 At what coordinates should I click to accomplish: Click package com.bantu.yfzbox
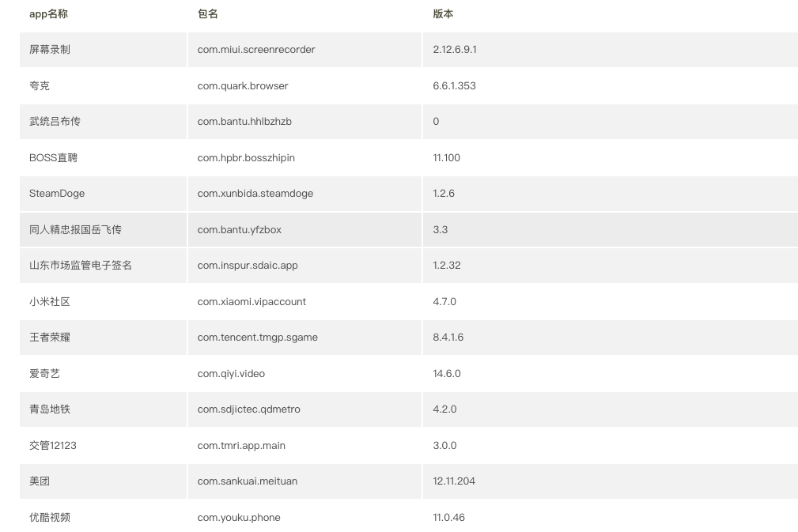click(239, 229)
